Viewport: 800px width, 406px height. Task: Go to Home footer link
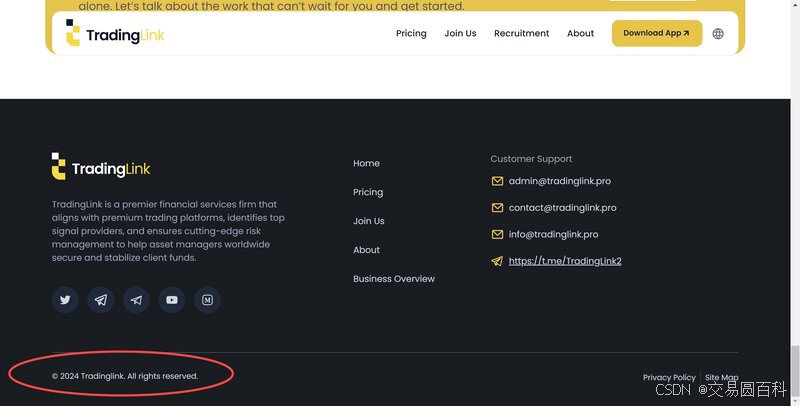366,163
